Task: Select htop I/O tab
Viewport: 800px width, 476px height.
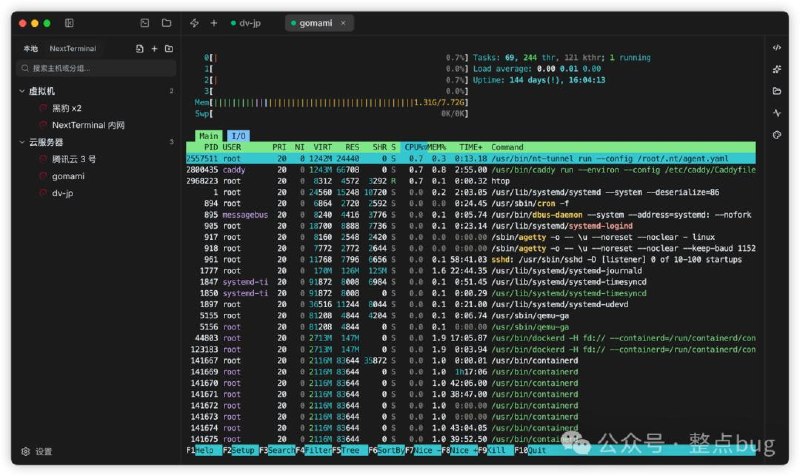Action: pyautogui.click(x=238, y=136)
